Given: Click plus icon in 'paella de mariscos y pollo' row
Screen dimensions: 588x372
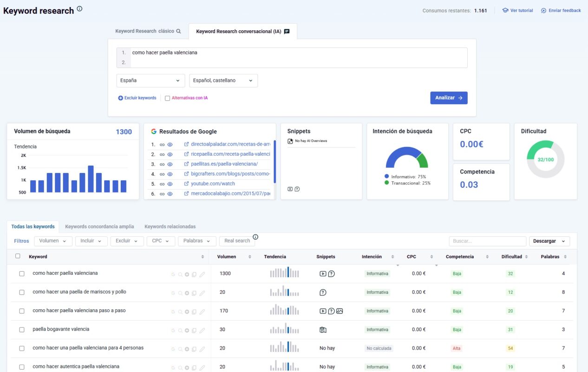Looking at the screenshot, I should pos(187,293).
